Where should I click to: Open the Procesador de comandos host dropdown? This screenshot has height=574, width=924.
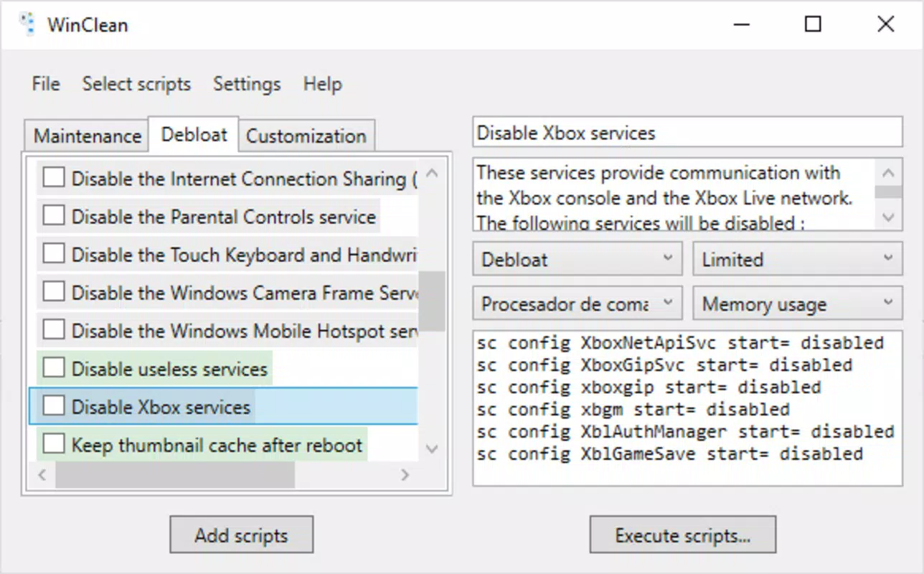pos(577,304)
